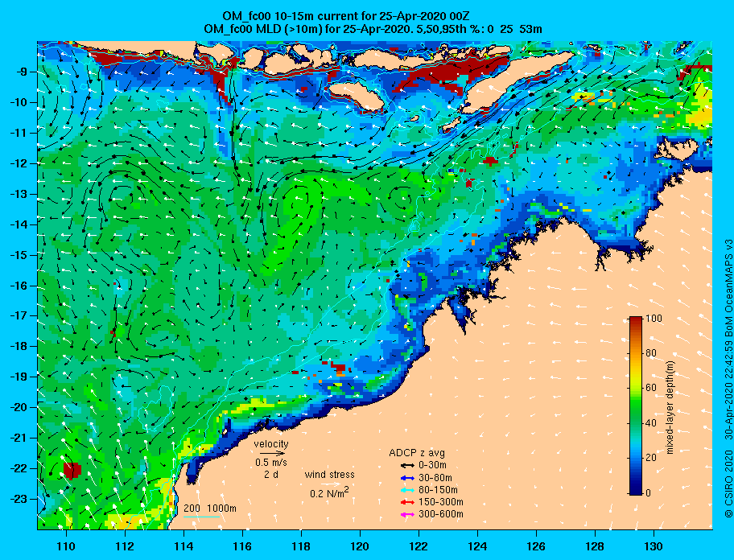Click the cyan 80-150m ADCP legend arrow
Screen dimensions: 734x560
click(407, 490)
